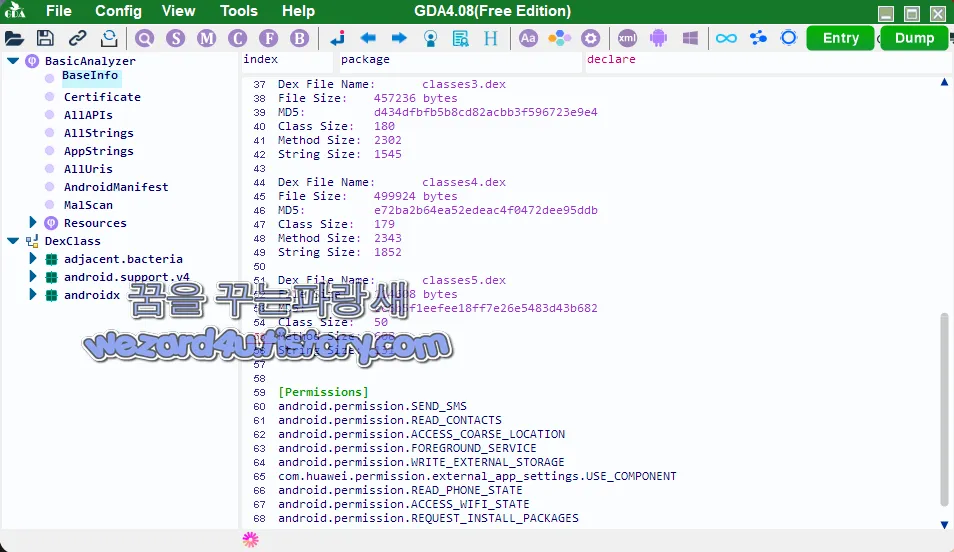Go back with the left arrow icon
Screen dimensions: 954x552
(368, 38)
